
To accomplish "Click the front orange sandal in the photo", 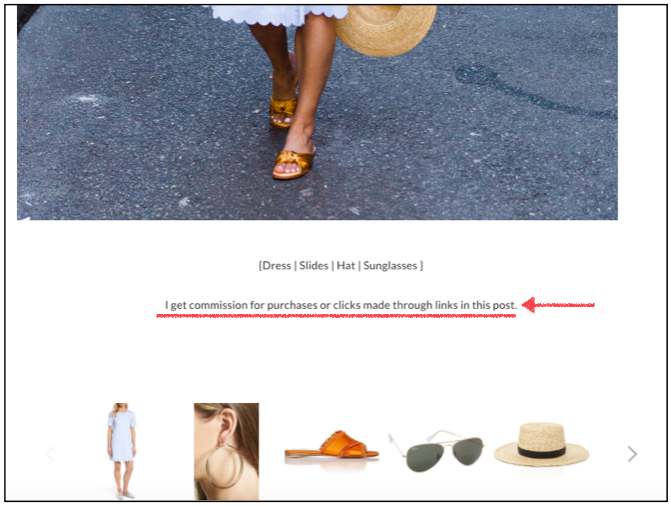I will (x=294, y=164).
